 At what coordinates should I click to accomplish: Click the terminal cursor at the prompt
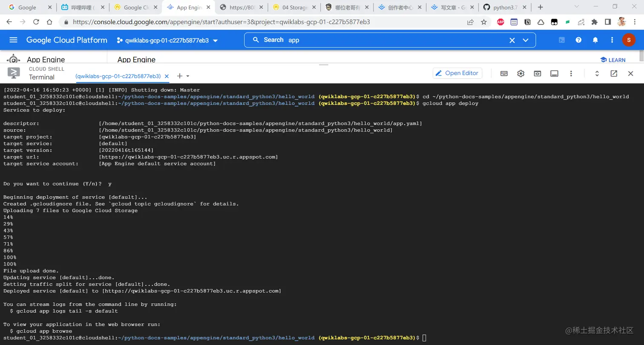pyautogui.click(x=424, y=338)
